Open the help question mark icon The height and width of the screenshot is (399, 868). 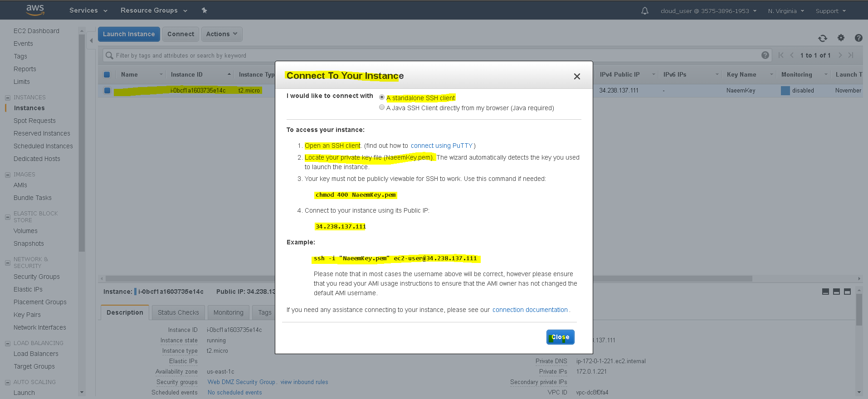[x=858, y=38]
